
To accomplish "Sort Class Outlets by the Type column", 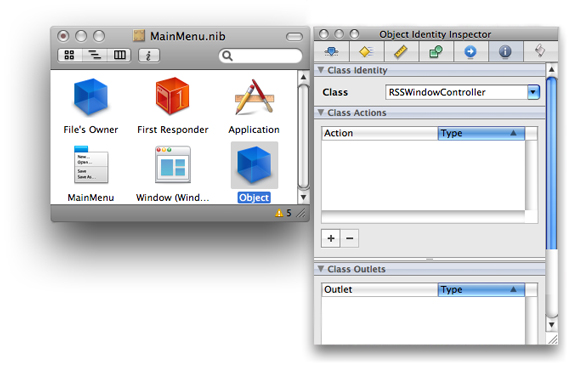I will click(481, 290).
